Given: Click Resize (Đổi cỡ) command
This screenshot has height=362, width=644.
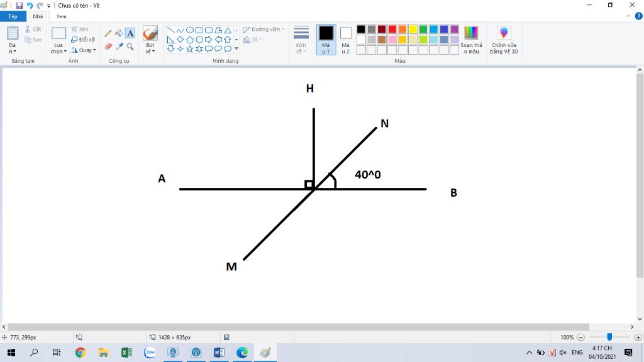Looking at the screenshot, I should point(83,40).
